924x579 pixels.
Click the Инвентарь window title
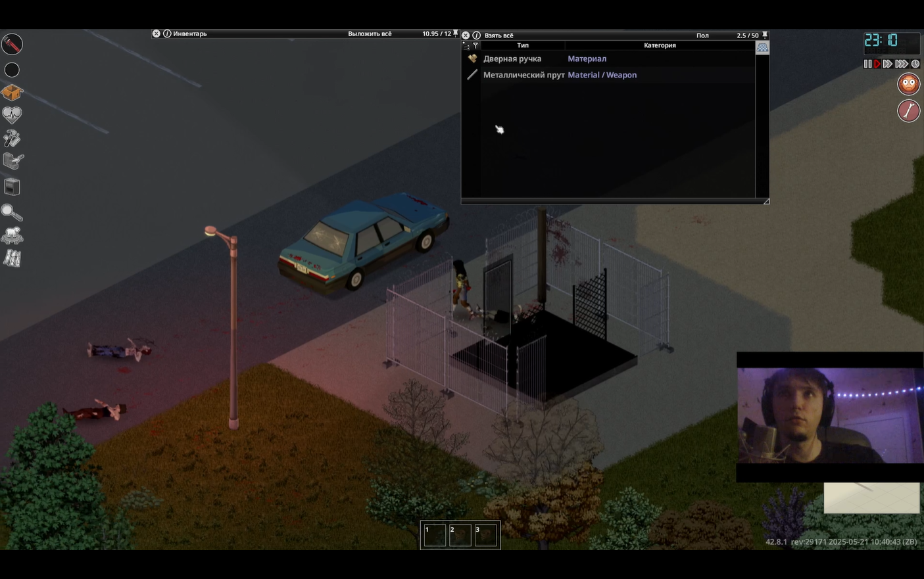pos(190,34)
